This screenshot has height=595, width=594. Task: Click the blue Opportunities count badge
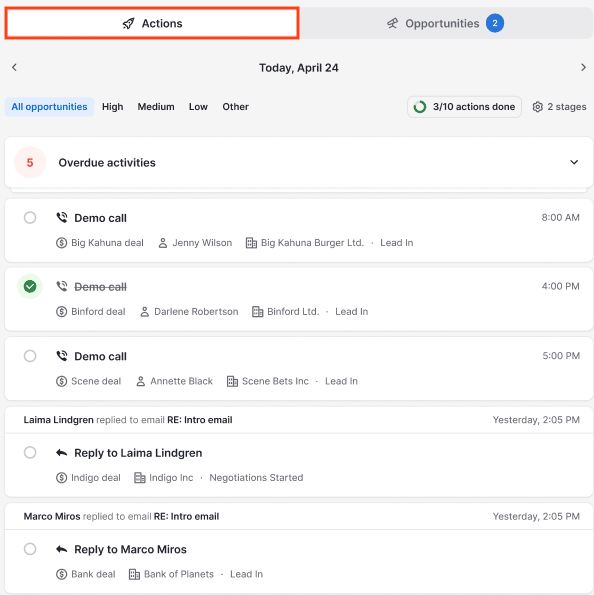pos(495,23)
